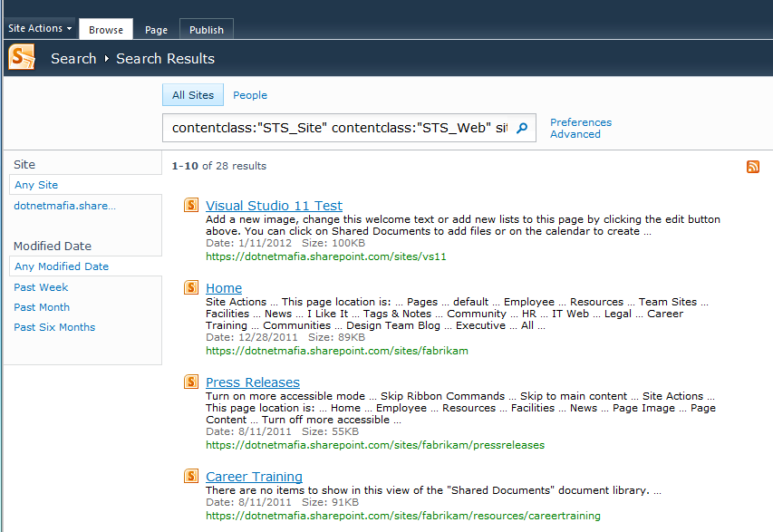The width and height of the screenshot is (773, 532).
Task: Open the Site Actions dropdown menu
Action: 40,29
